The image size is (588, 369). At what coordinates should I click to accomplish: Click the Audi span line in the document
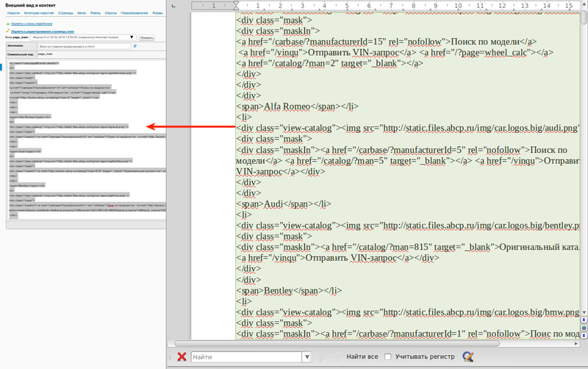284,204
